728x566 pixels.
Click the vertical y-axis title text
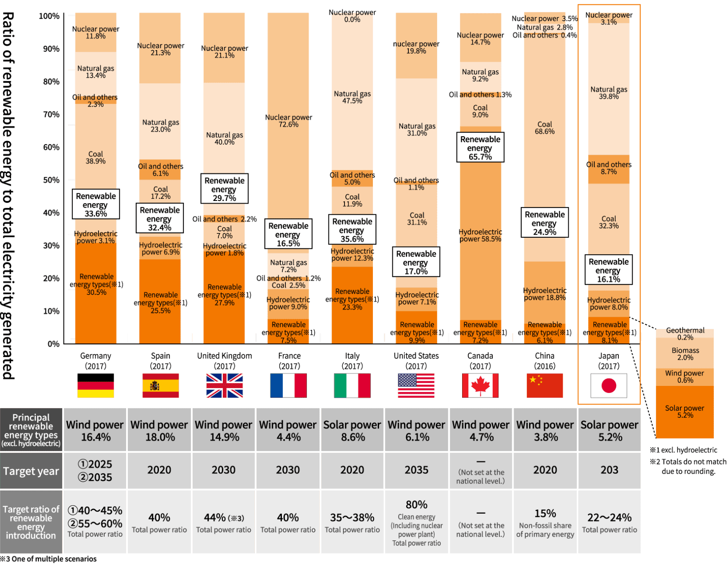point(8,195)
